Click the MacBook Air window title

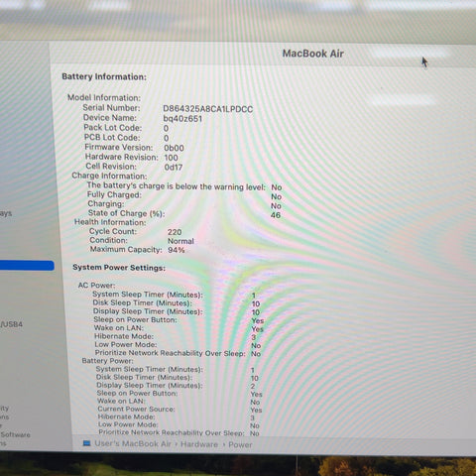[x=313, y=54]
